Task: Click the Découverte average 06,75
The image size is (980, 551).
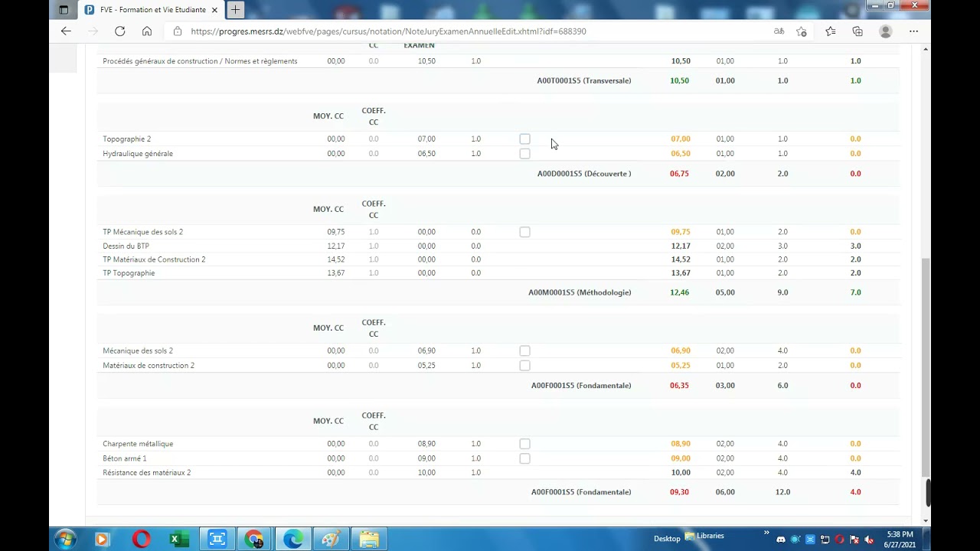Action: point(679,174)
